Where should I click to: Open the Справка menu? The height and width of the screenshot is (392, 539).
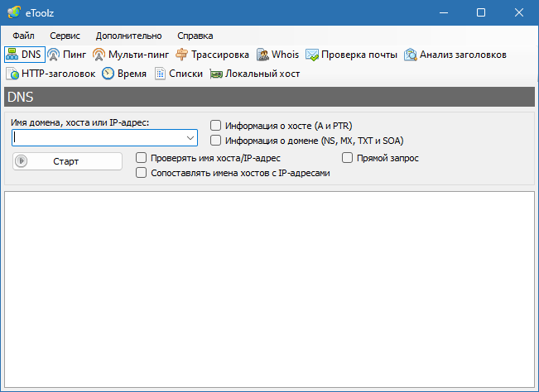click(195, 36)
